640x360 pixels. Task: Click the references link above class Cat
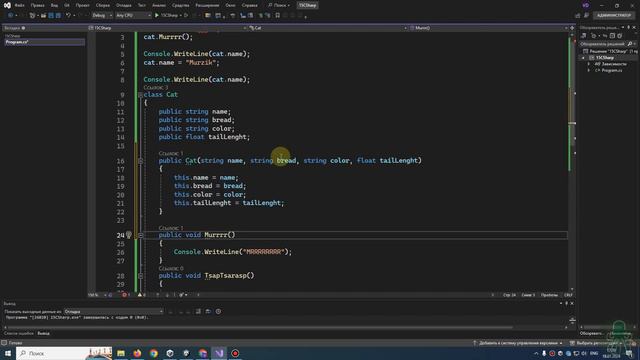[x=156, y=88]
